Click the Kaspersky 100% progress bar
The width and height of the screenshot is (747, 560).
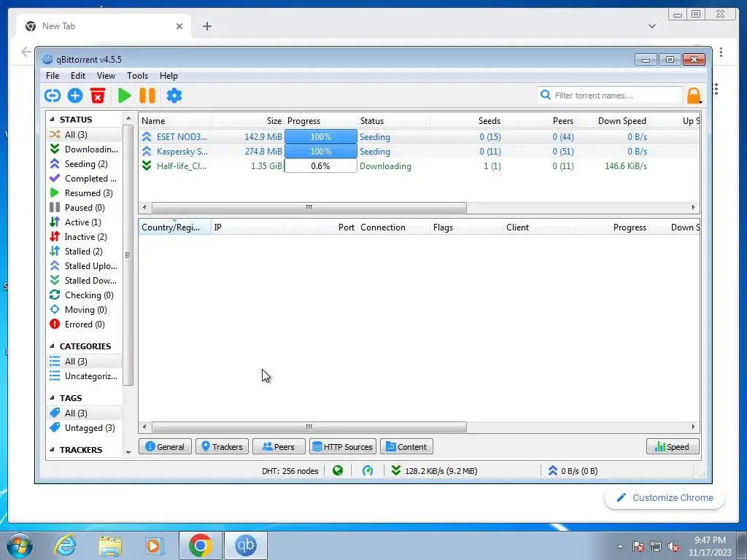(321, 152)
